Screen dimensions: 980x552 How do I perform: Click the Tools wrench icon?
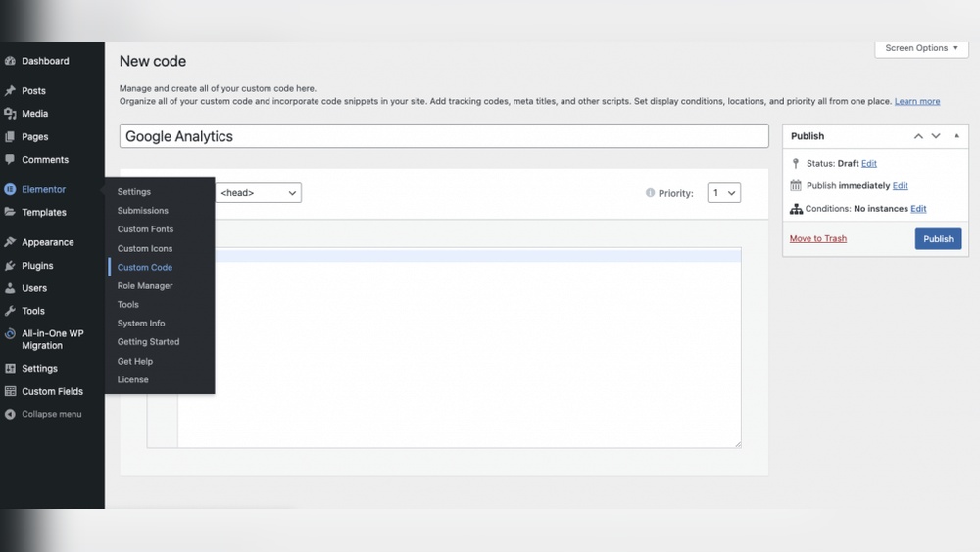pos(10,311)
